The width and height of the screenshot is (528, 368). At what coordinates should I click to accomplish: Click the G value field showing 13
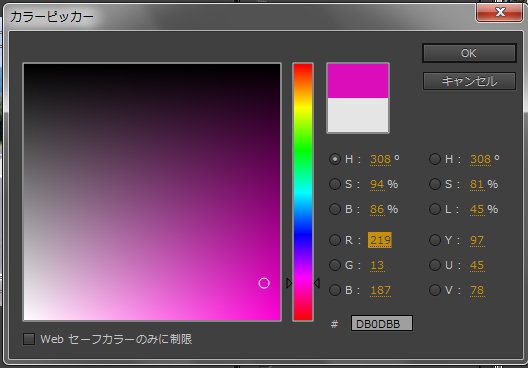(377, 265)
